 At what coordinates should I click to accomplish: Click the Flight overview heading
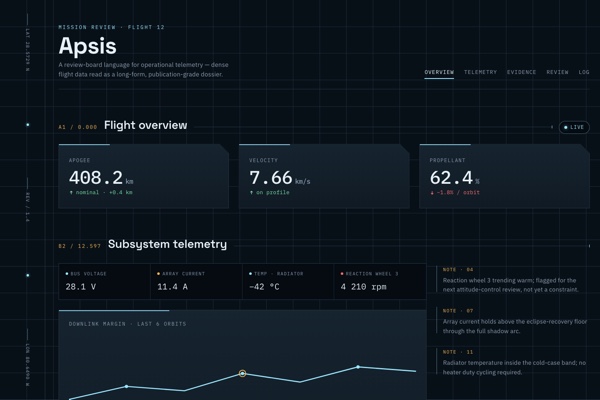coord(146,125)
